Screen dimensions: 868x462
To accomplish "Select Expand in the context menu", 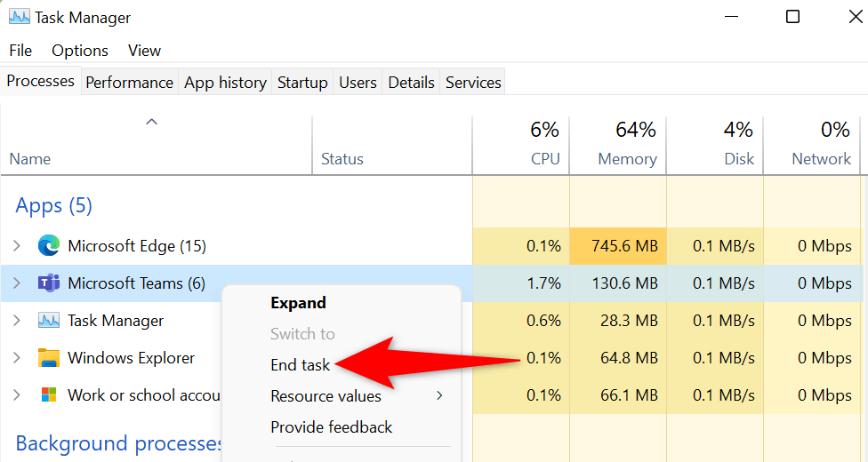I will pyautogui.click(x=298, y=303).
